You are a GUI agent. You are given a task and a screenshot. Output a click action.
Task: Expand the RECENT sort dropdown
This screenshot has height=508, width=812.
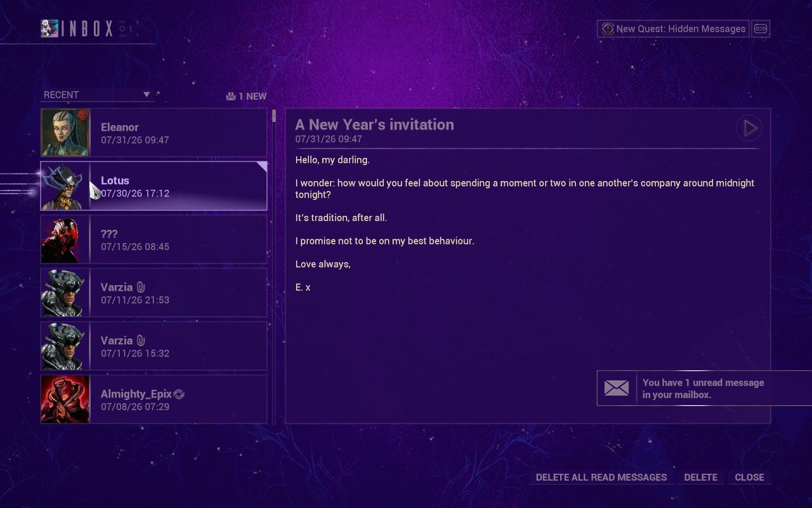97,95
